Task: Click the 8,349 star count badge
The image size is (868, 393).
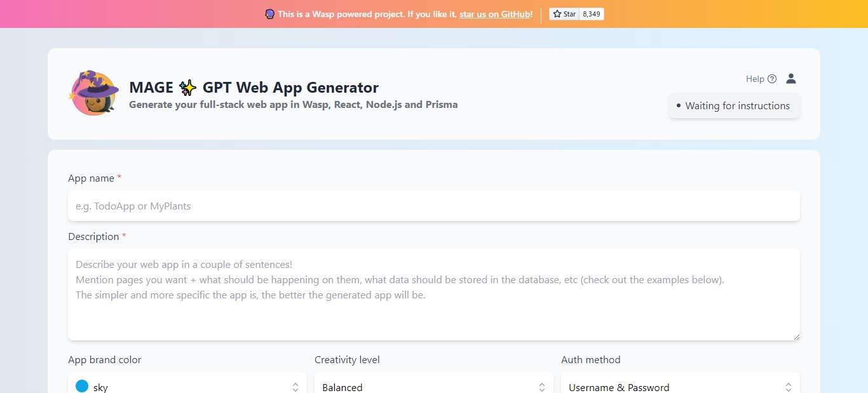Action: coord(592,14)
